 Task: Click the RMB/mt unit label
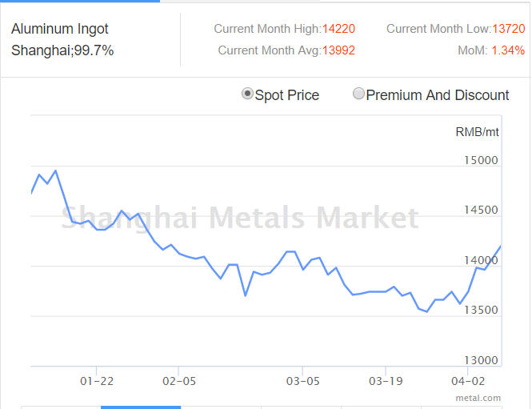(477, 132)
